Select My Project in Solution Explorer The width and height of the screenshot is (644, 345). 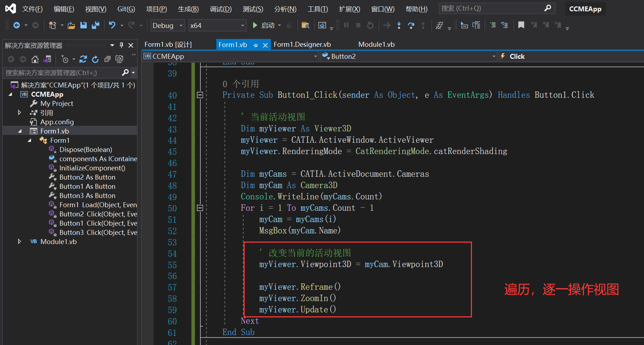[57, 103]
